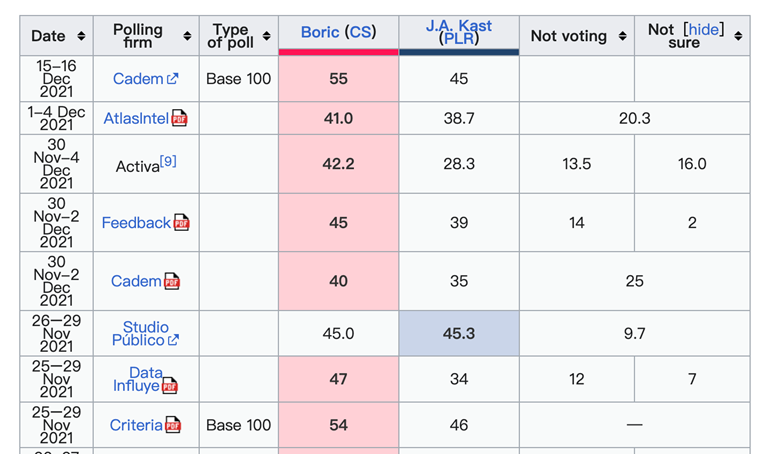Sort table by Date column arrows
Viewport: 771px width, 454px height.
click(81, 36)
